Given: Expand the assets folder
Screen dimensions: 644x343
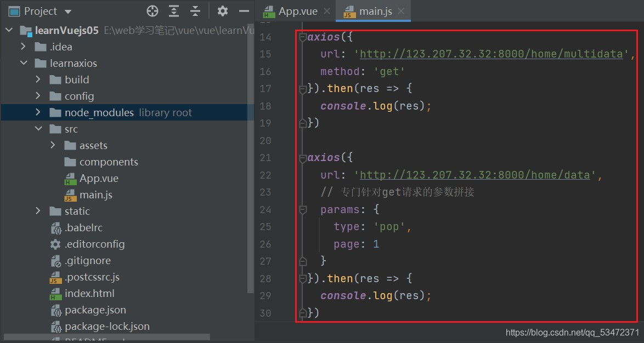Looking at the screenshot, I should [53, 145].
